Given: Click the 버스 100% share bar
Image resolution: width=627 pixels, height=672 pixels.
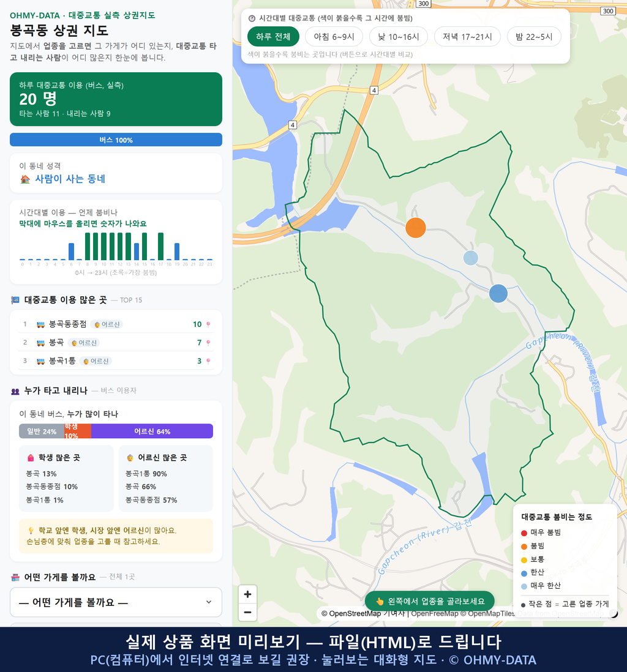Looking at the screenshot, I should [116, 140].
